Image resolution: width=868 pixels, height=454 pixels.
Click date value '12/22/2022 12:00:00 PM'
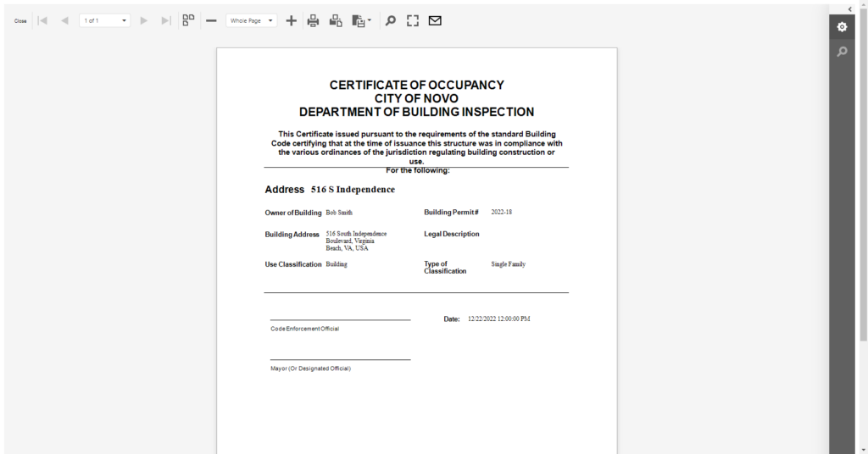click(498, 318)
